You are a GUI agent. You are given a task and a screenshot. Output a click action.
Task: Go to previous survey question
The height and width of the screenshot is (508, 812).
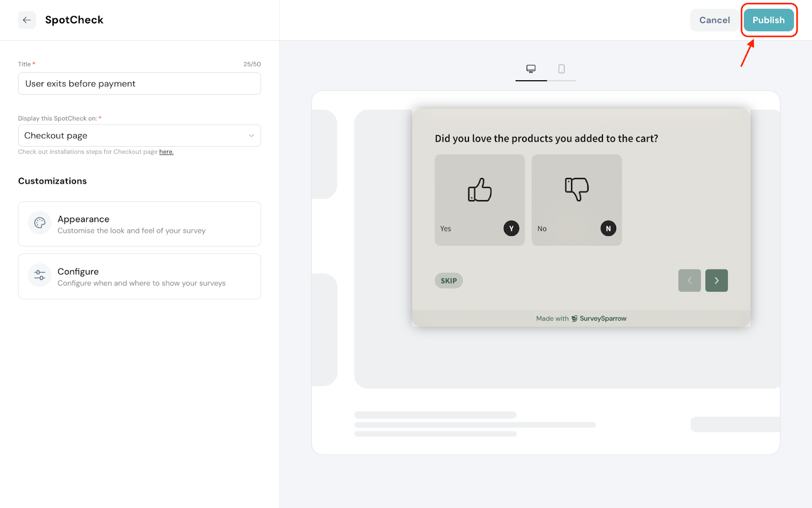[689, 280]
